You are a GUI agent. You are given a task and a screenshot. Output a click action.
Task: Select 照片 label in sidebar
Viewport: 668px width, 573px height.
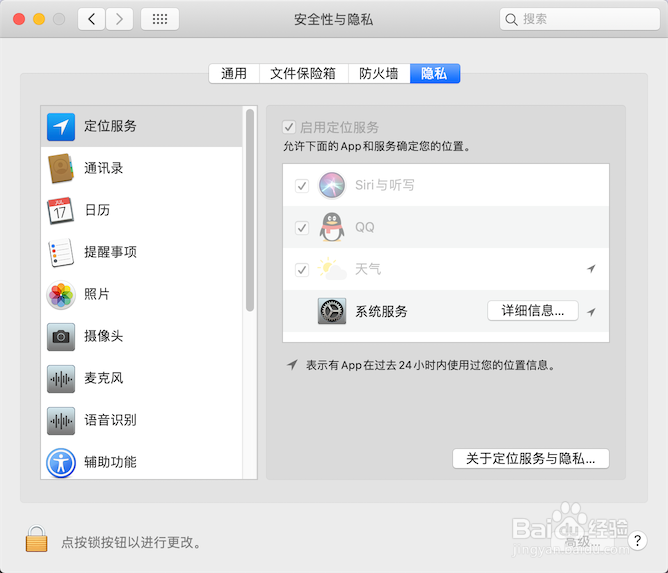97,294
